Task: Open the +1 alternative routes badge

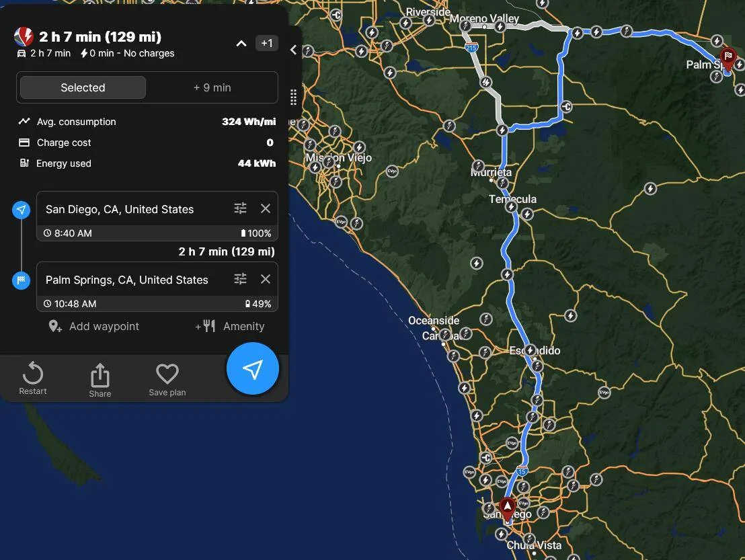Action: [x=266, y=43]
